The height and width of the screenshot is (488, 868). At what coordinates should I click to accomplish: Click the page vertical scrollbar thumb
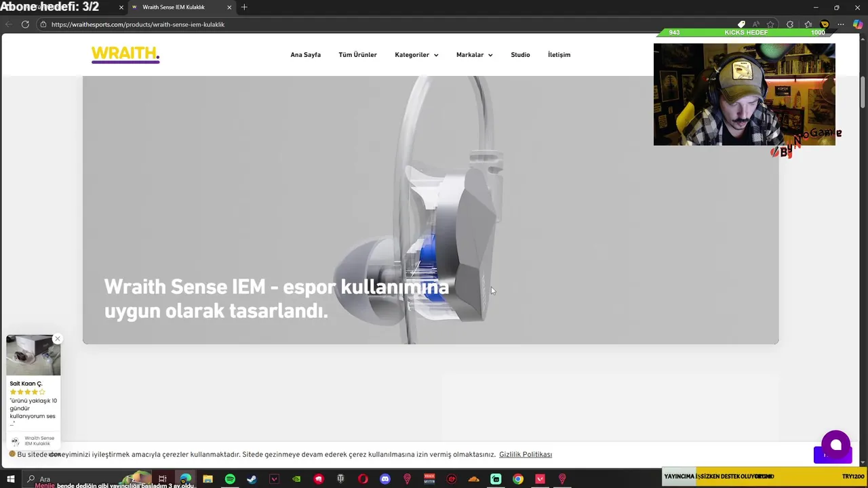[x=863, y=91]
